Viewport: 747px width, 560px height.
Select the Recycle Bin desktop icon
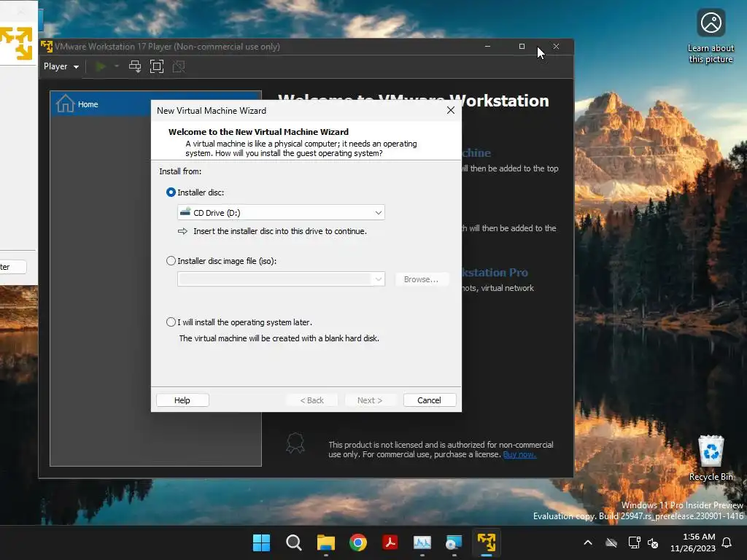point(711,458)
